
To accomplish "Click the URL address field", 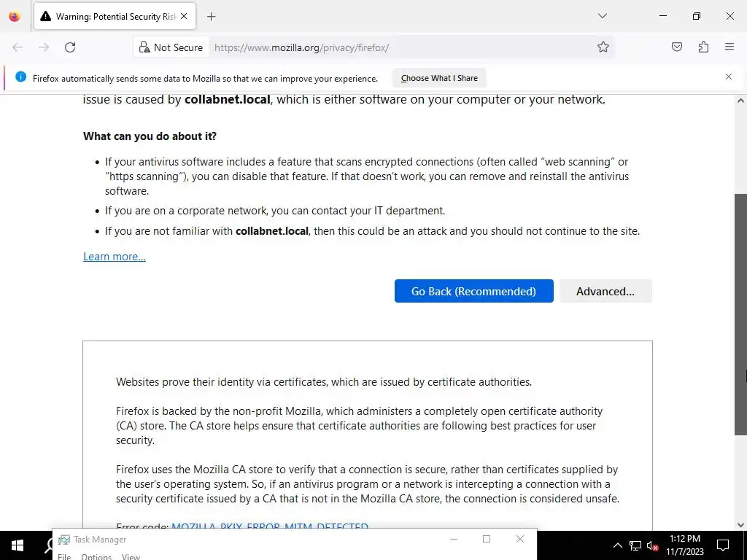I will point(400,47).
